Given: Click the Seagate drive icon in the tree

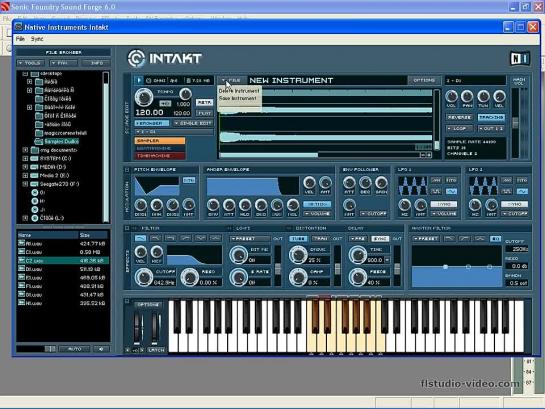Looking at the screenshot, I should point(34,184).
